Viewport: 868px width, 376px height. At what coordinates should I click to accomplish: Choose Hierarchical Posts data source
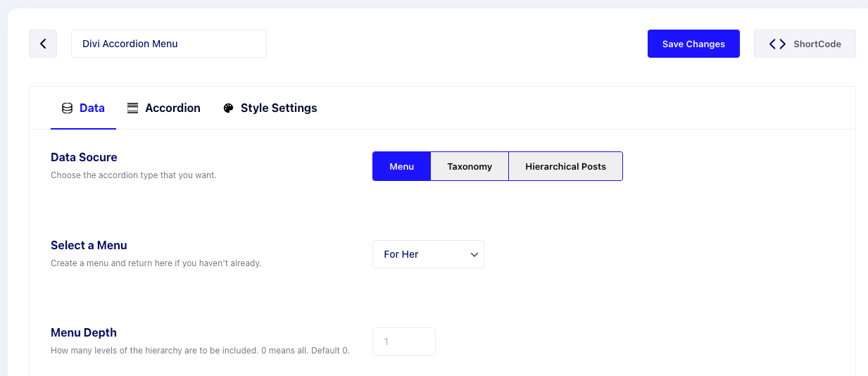coord(565,166)
